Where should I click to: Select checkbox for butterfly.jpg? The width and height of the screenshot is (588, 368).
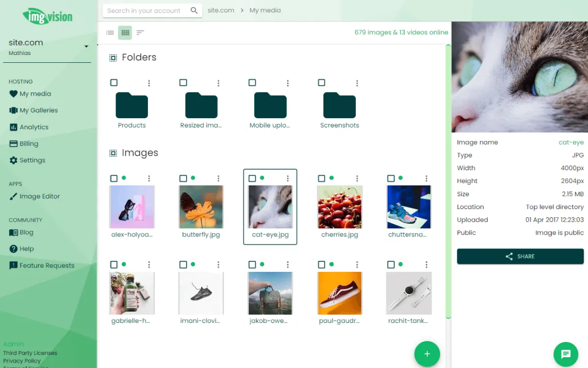click(x=183, y=179)
